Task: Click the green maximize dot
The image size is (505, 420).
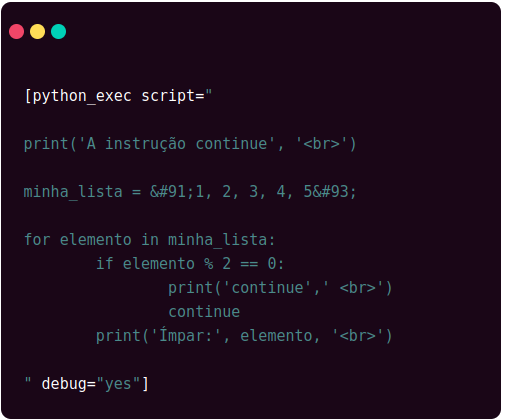Action: point(58,32)
